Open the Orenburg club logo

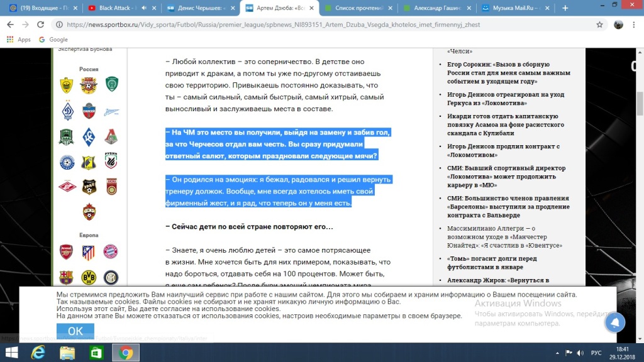click(x=67, y=163)
